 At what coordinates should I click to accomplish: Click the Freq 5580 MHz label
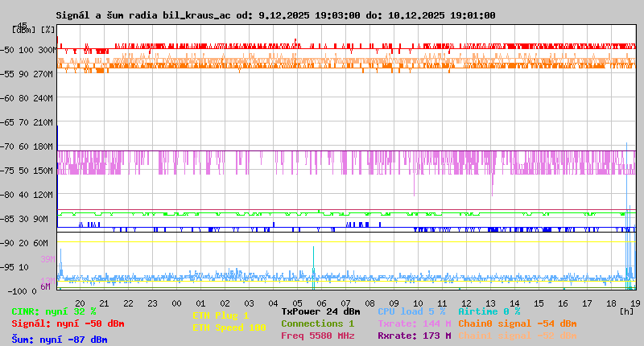pyautogui.click(x=317, y=336)
